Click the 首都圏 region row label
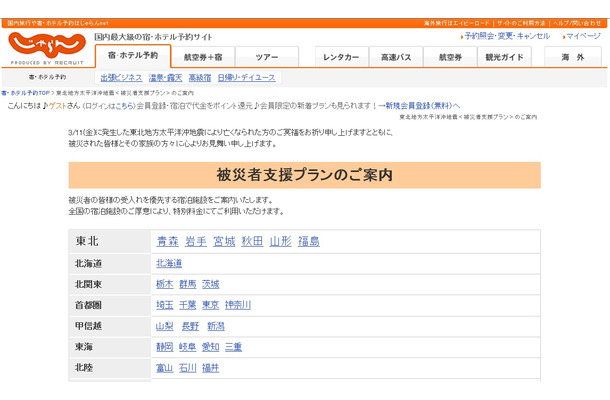610x400 pixels. tap(88, 305)
